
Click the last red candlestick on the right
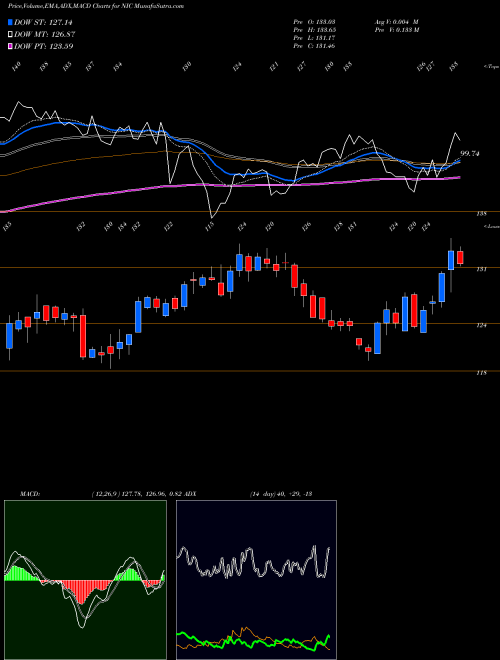460,257
